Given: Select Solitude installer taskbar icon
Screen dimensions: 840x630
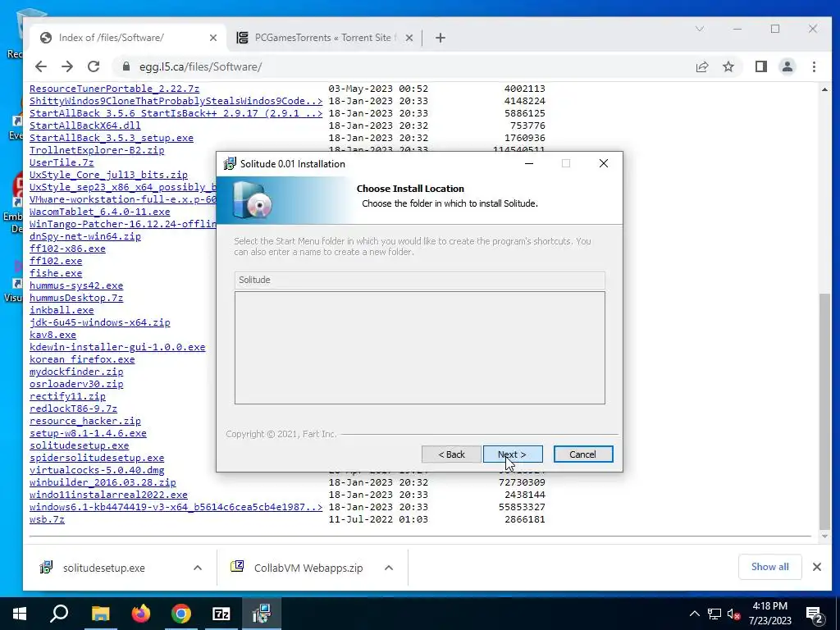Looking at the screenshot, I should tap(262, 614).
